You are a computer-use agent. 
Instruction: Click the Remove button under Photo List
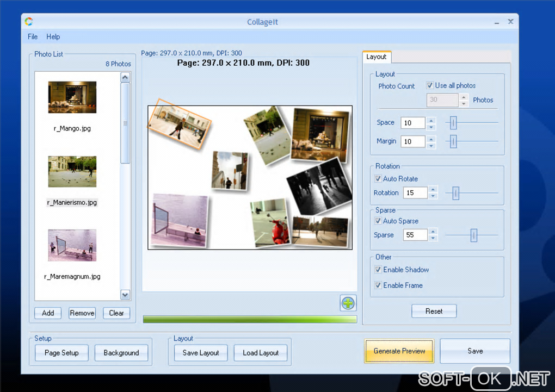pos(82,313)
